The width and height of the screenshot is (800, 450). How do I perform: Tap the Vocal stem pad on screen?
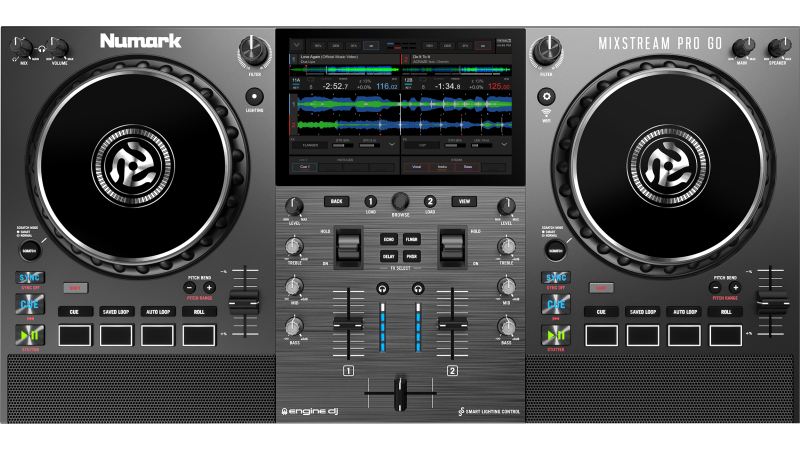click(417, 166)
